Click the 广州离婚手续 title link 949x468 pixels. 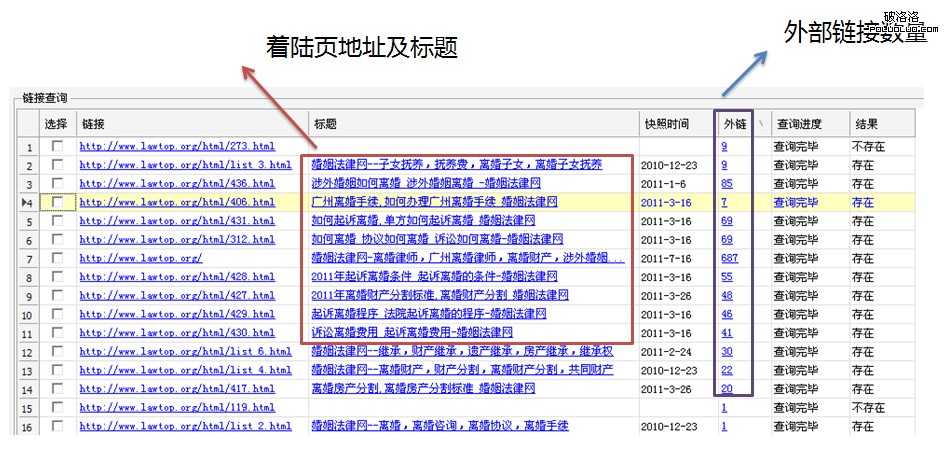(428, 203)
